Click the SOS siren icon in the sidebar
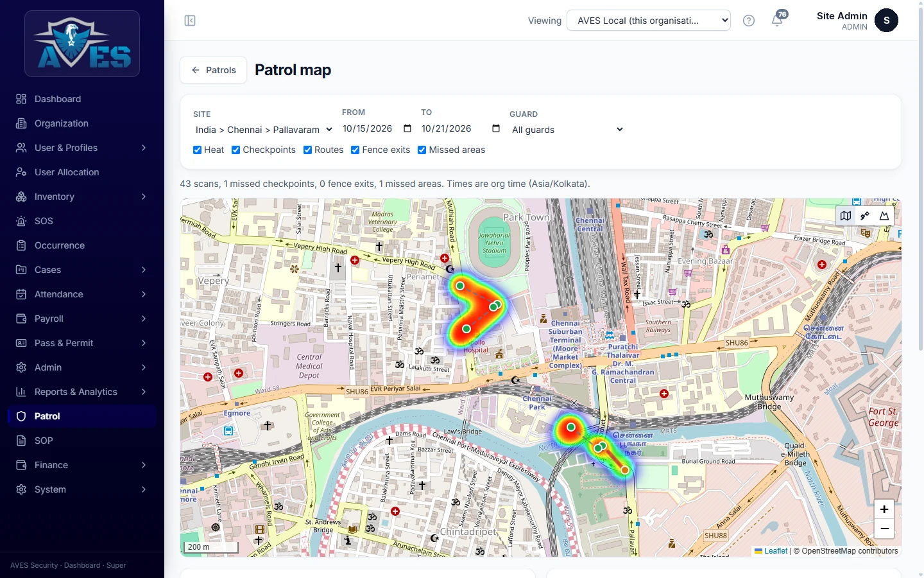Viewport: 924px width, 578px height. point(21,221)
